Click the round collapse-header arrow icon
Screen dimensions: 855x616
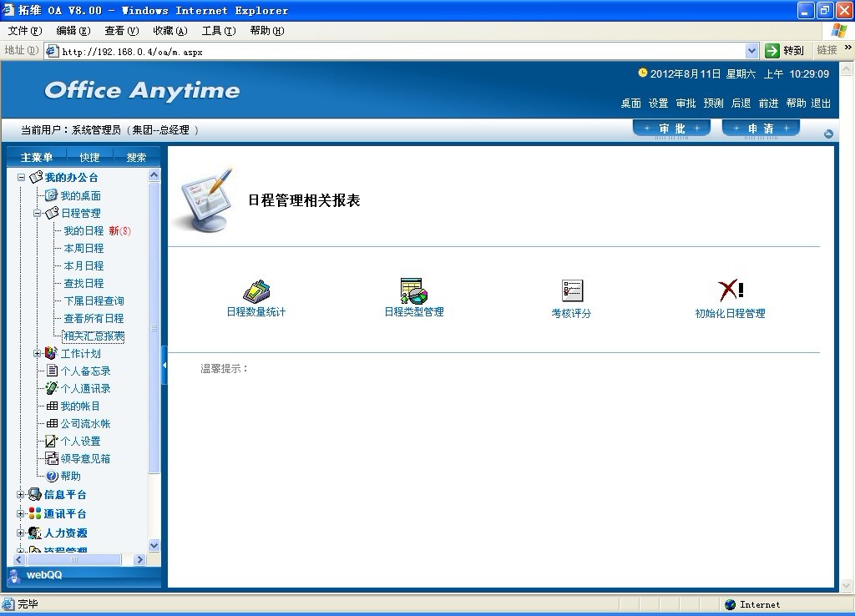828,134
